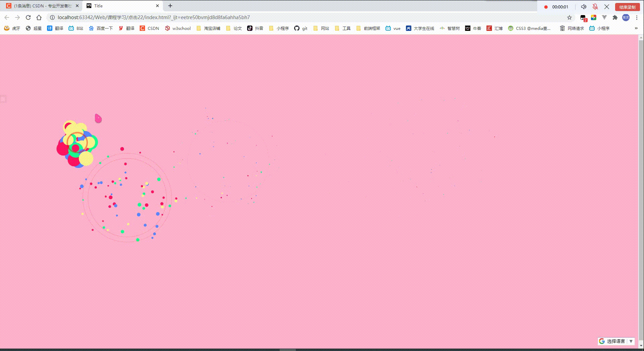Viewport: 644px width, 351px height.
Task: Open the browser home page
Action: (39, 17)
